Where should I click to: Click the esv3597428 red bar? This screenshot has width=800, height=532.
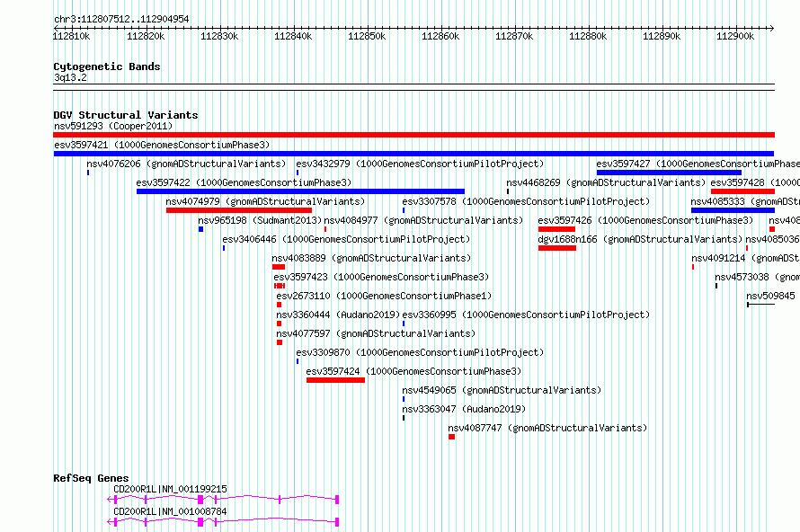coord(742,191)
